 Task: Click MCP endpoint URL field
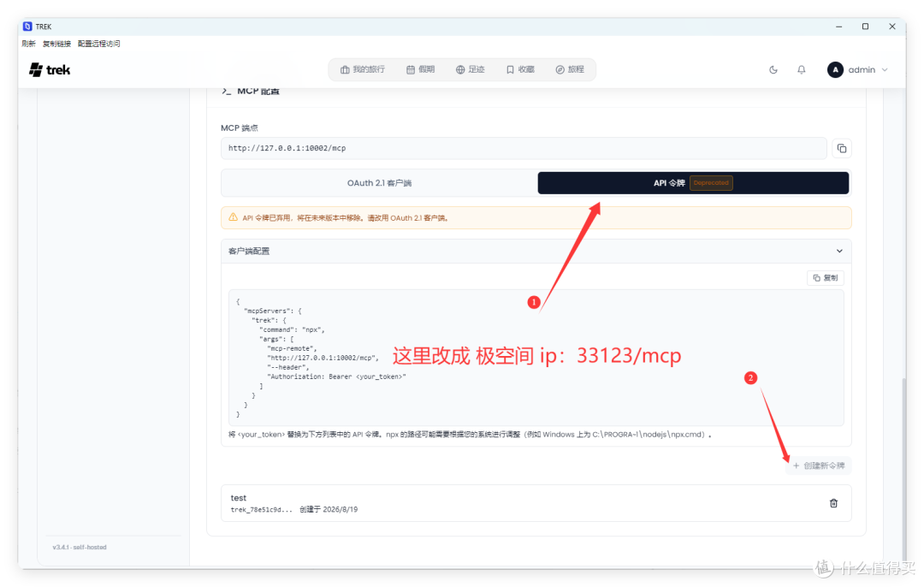524,149
